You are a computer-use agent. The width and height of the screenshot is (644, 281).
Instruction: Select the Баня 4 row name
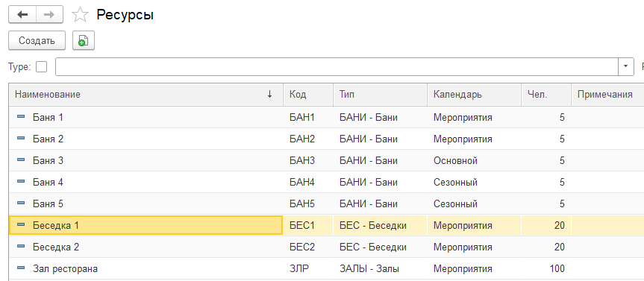[x=48, y=182]
